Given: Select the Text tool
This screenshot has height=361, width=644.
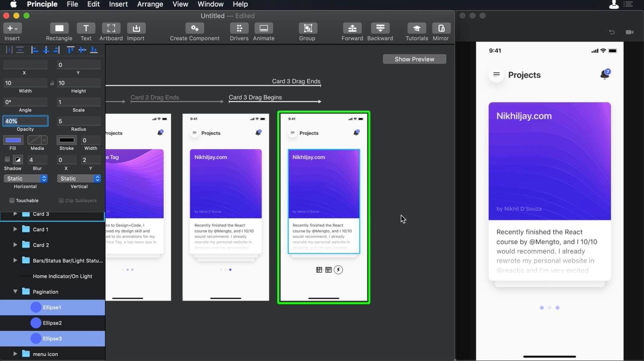Looking at the screenshot, I should tap(86, 32).
